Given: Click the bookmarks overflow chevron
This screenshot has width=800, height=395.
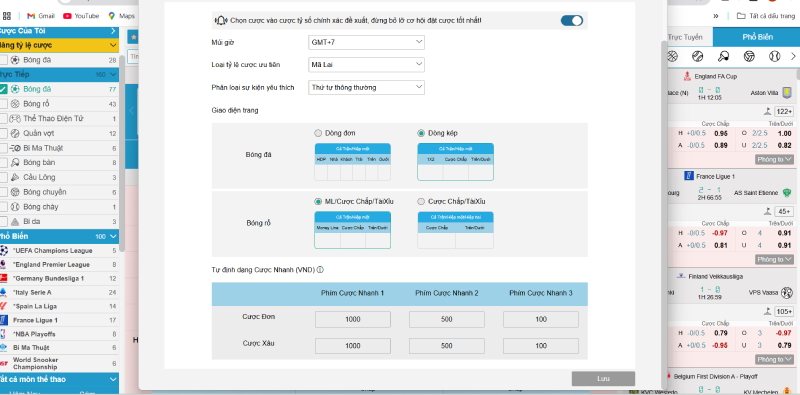Looking at the screenshot, I should 716,16.
